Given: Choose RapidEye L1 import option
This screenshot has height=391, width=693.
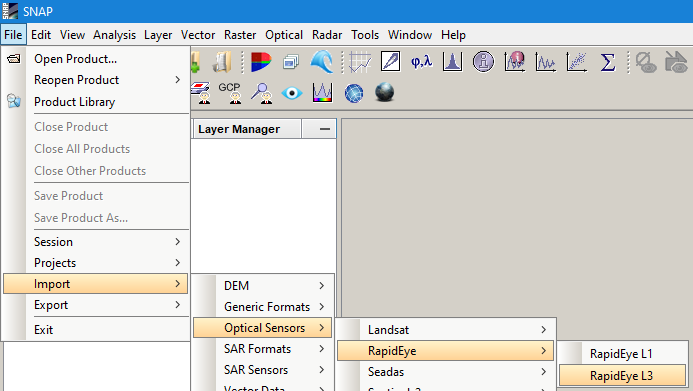Looking at the screenshot, I should pyautogui.click(x=622, y=354).
